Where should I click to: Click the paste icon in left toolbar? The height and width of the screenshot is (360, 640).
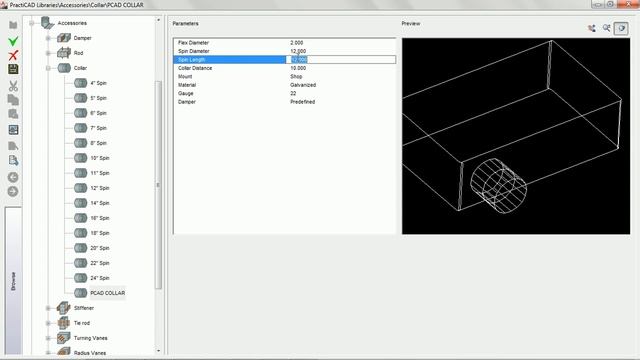tap(13, 114)
